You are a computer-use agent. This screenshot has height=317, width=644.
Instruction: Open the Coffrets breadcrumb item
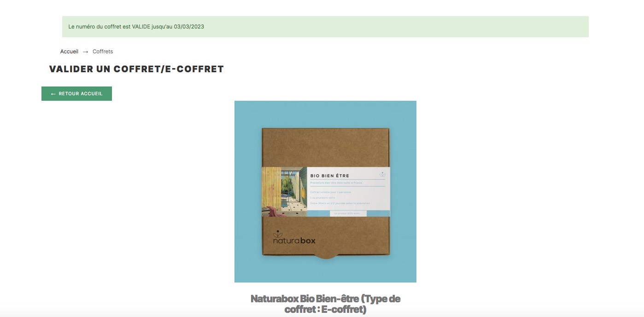[x=103, y=52]
